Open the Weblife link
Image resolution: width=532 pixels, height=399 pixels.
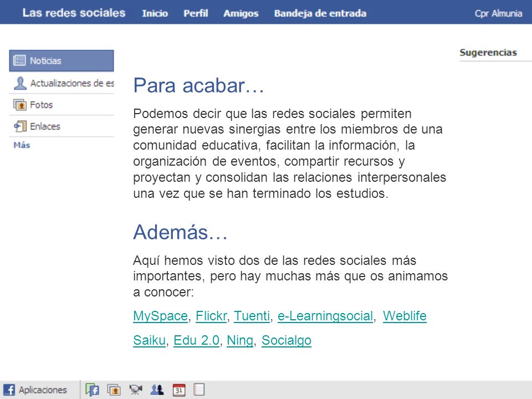[x=405, y=316]
